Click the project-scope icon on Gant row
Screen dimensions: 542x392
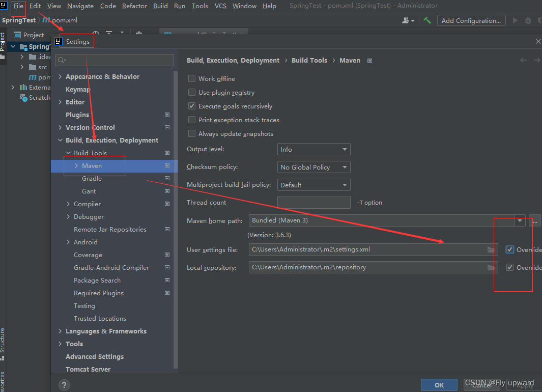pyautogui.click(x=167, y=191)
